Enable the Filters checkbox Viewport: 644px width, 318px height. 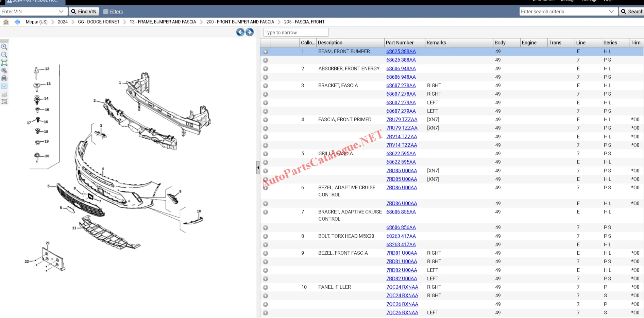(x=106, y=12)
